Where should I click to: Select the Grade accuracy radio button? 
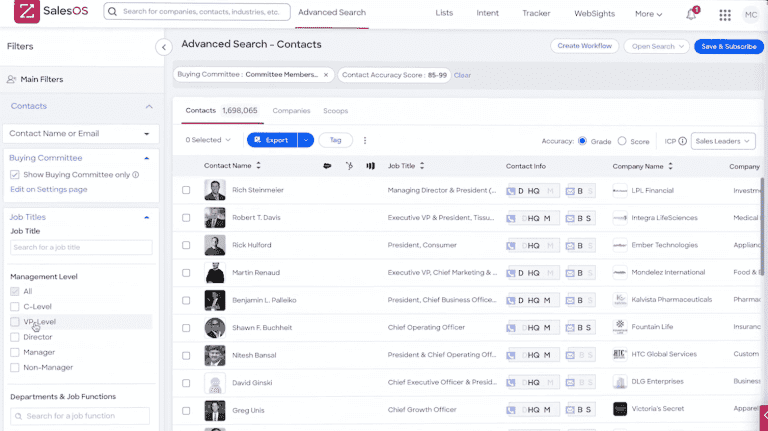click(x=582, y=141)
